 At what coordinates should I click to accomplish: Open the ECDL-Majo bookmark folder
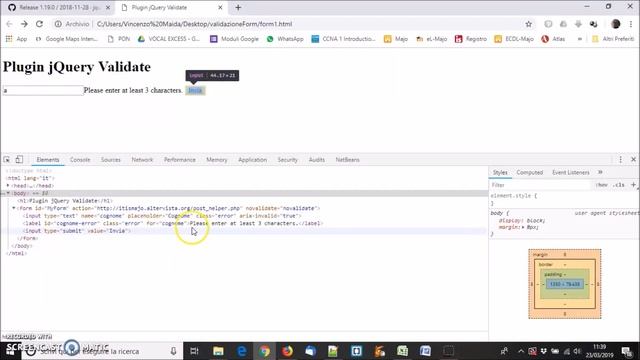(514, 39)
